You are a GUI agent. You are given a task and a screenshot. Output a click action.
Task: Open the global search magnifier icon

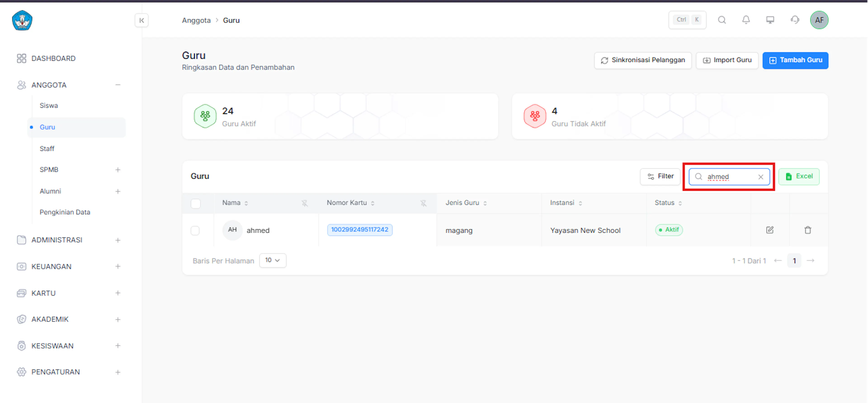click(722, 20)
